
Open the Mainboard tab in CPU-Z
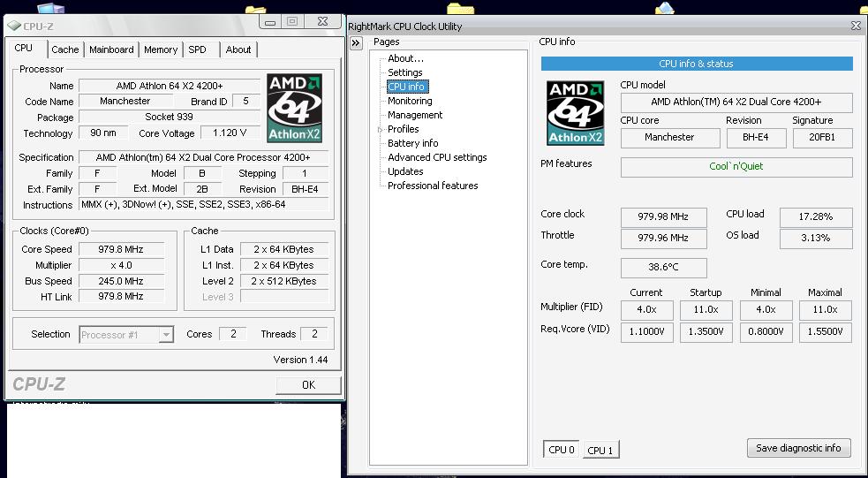click(x=111, y=49)
